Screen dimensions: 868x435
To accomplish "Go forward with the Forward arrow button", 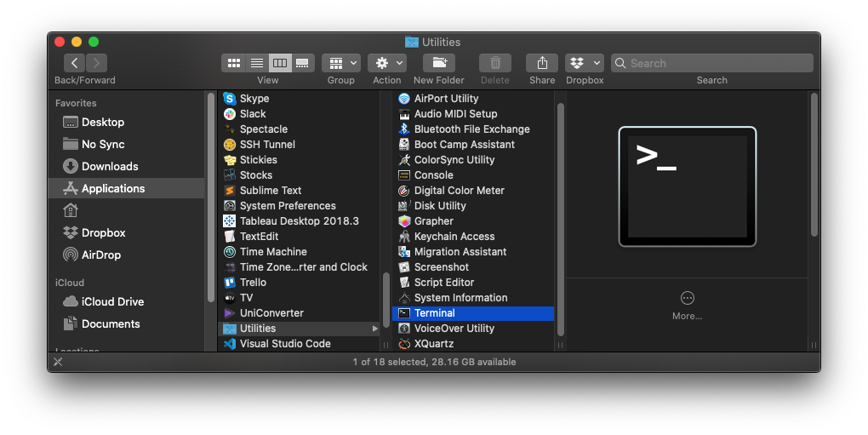I will point(96,63).
